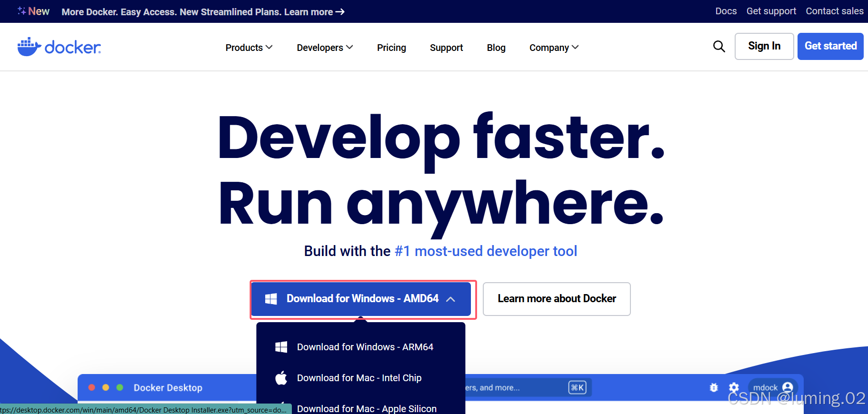
Task: Open the Get support link
Action: (x=771, y=11)
